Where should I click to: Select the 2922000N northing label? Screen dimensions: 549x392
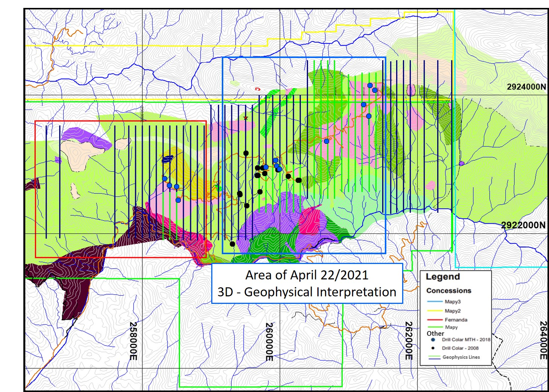click(523, 225)
